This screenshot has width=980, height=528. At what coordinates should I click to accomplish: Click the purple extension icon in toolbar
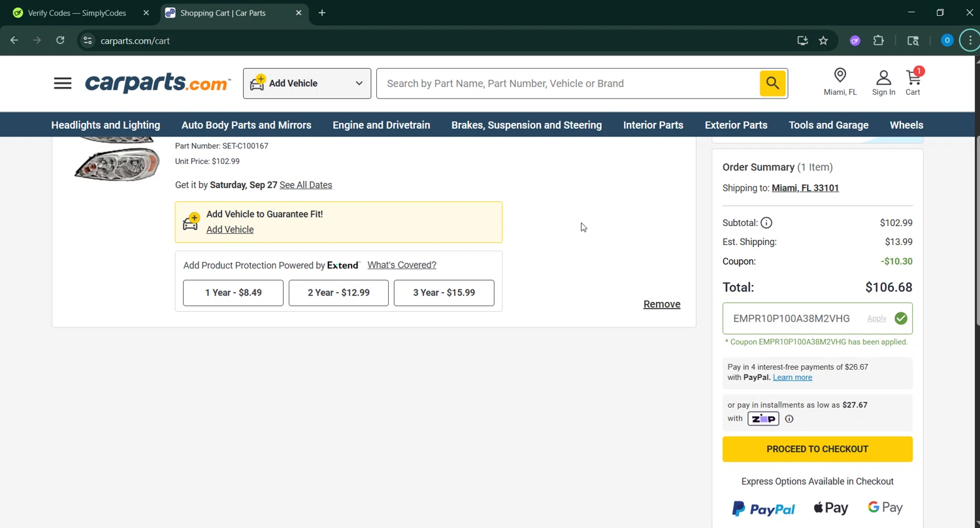pos(855,41)
